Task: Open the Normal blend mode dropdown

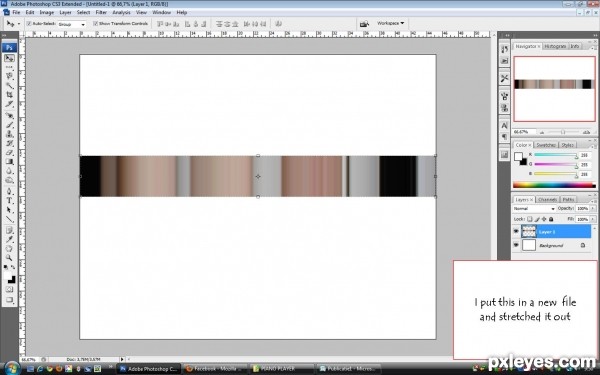Action: click(x=534, y=209)
